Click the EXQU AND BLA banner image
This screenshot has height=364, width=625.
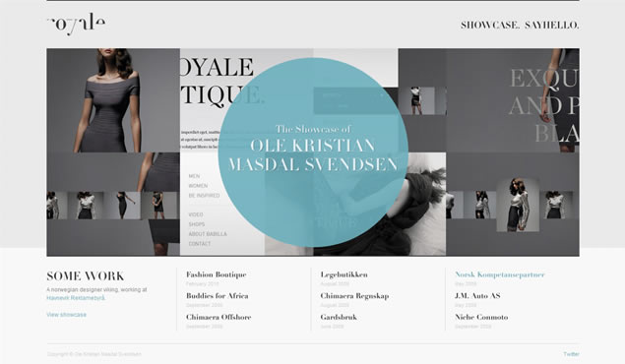[513, 100]
